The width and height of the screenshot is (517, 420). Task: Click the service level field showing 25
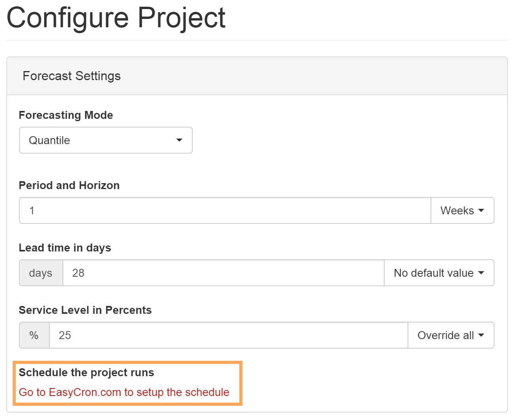click(228, 335)
